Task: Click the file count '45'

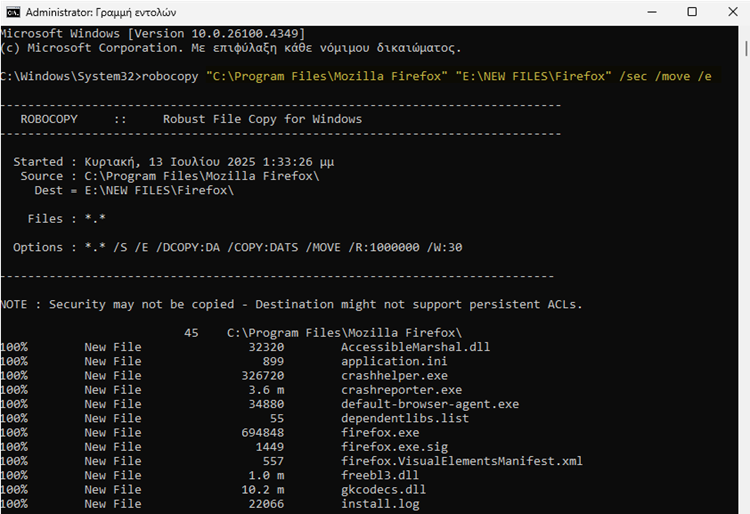Action: [191, 333]
